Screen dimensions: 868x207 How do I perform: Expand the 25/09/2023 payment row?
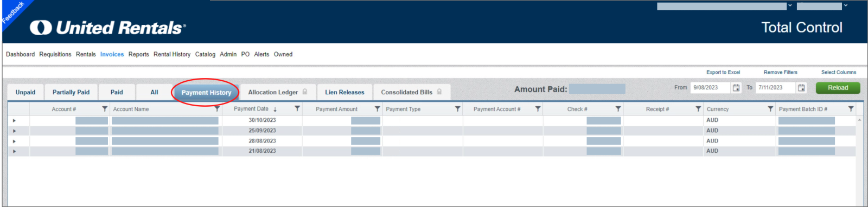click(14, 131)
